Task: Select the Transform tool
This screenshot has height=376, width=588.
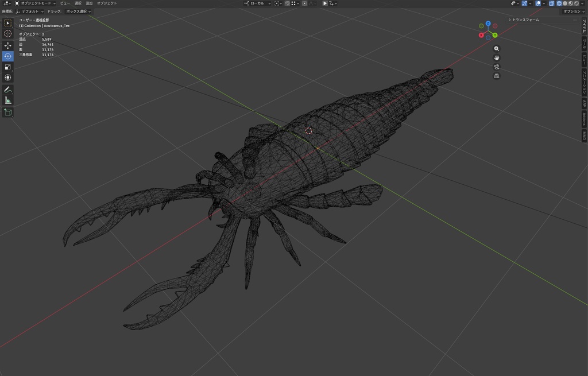Action: [7, 77]
